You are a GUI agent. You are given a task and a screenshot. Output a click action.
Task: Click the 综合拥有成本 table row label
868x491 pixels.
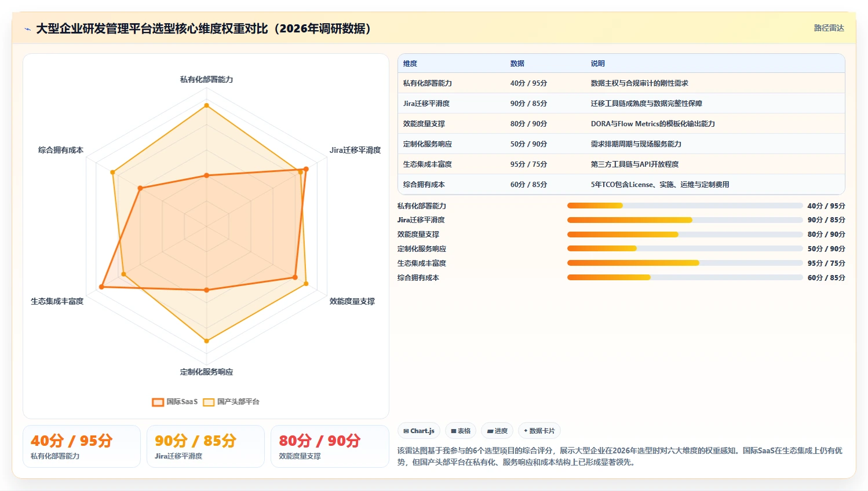424,185
